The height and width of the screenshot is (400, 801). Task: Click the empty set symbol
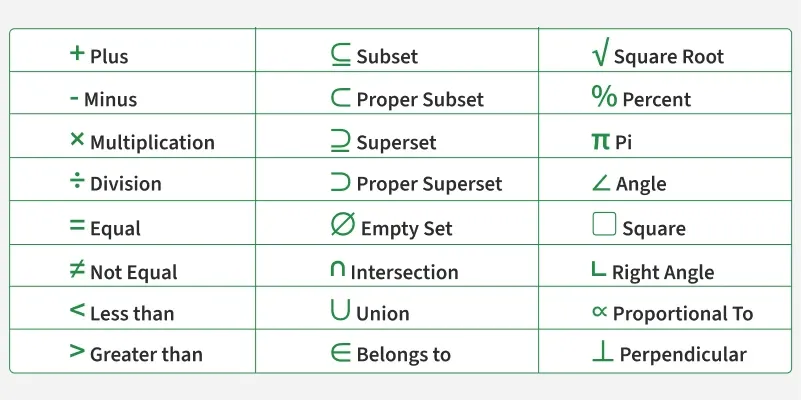tap(343, 225)
